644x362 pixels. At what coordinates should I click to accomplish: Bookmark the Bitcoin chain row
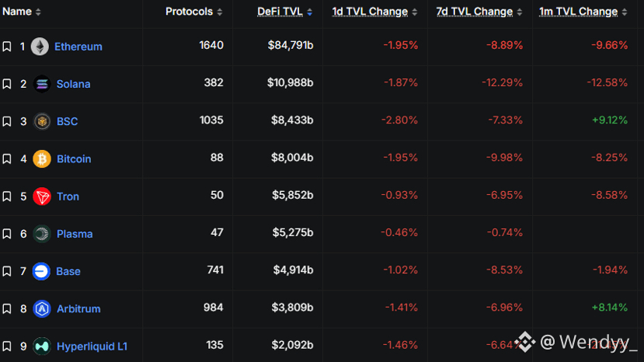click(7, 158)
